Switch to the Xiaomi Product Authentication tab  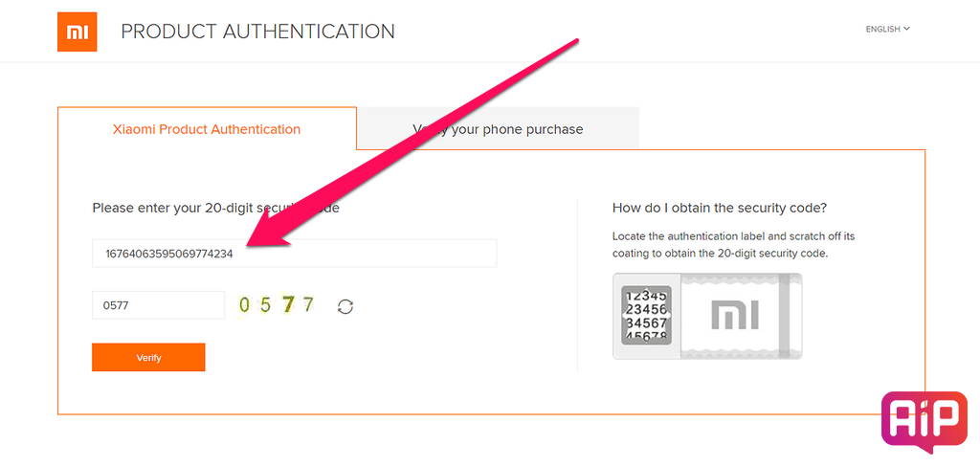click(x=207, y=129)
